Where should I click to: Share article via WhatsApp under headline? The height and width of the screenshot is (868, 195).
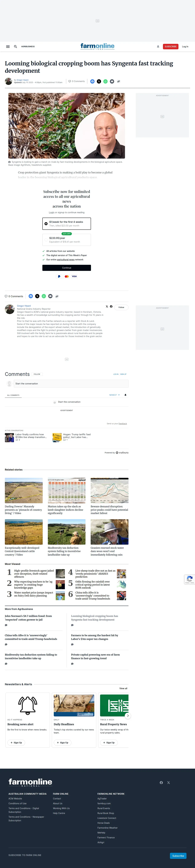point(106,81)
